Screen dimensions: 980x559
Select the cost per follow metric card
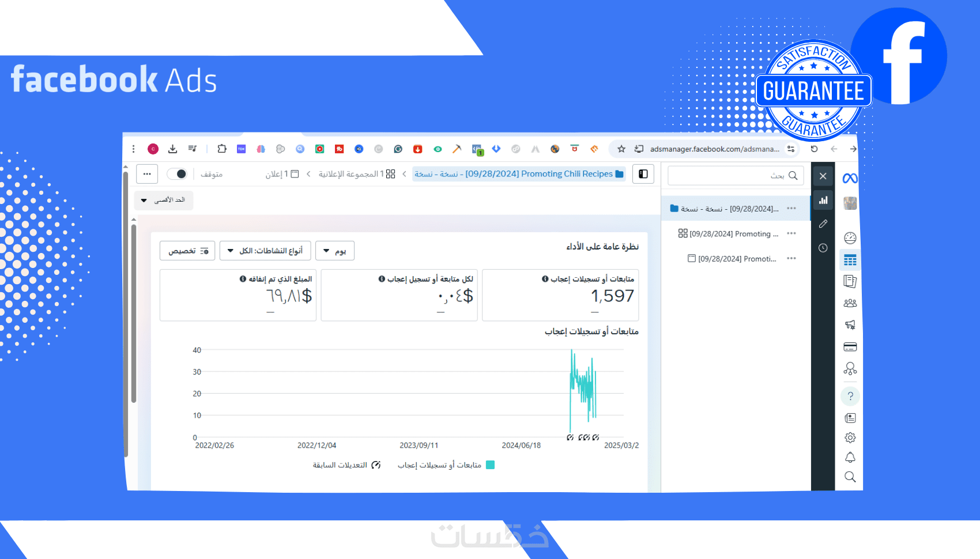click(399, 295)
